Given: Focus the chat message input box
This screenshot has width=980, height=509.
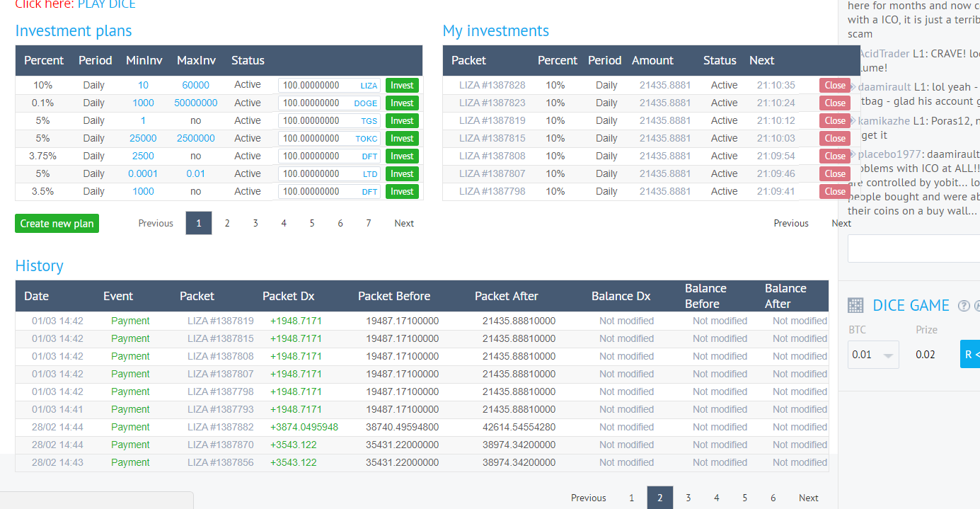Looking at the screenshot, I should (913, 248).
